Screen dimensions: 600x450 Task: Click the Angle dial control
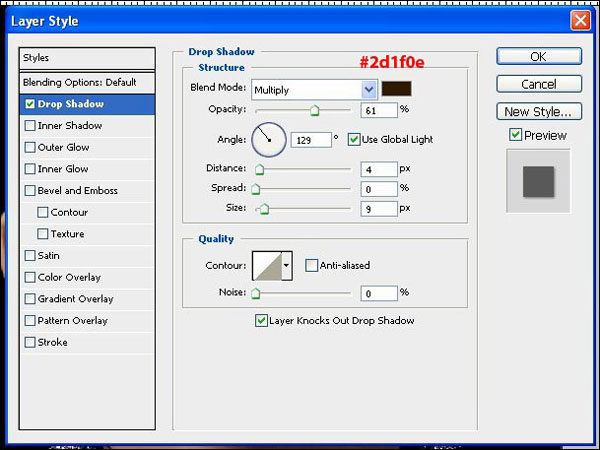coord(269,139)
